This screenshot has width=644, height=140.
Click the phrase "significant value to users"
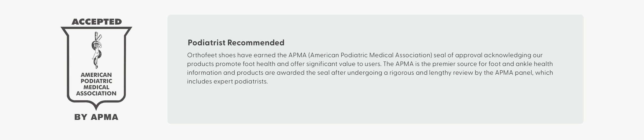click(x=344, y=64)
